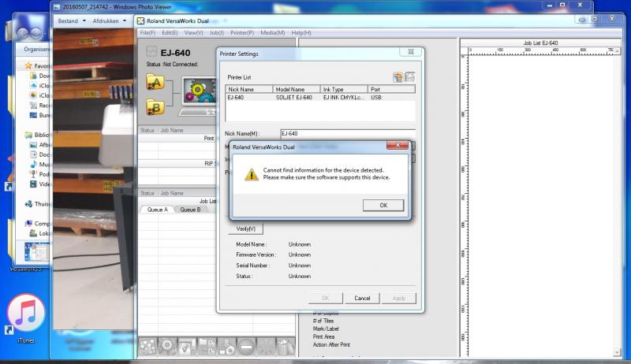Click the nesting pages icon in the bottom toolbar

207,347
